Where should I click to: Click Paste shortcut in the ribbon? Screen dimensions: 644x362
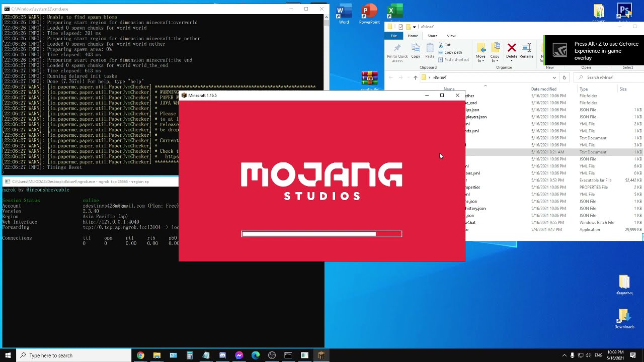(453, 59)
